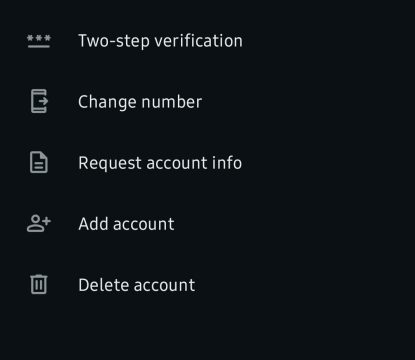The image size is (415, 360).
Task: Tap the document file icon
Action: point(39,163)
